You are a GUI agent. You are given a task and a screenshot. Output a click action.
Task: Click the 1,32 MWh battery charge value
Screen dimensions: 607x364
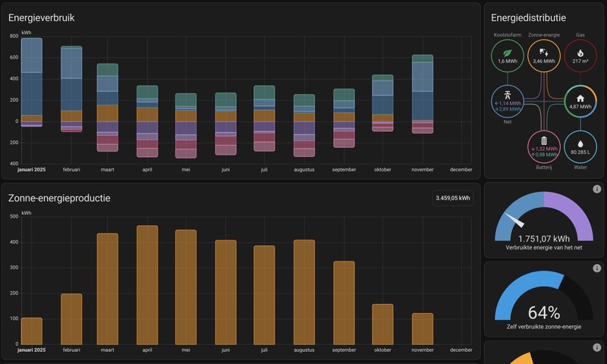click(544, 149)
